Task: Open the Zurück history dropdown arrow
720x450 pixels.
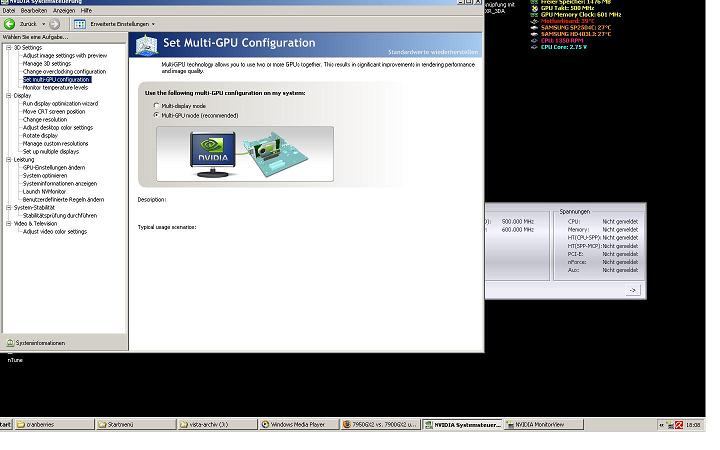Action: [44, 24]
